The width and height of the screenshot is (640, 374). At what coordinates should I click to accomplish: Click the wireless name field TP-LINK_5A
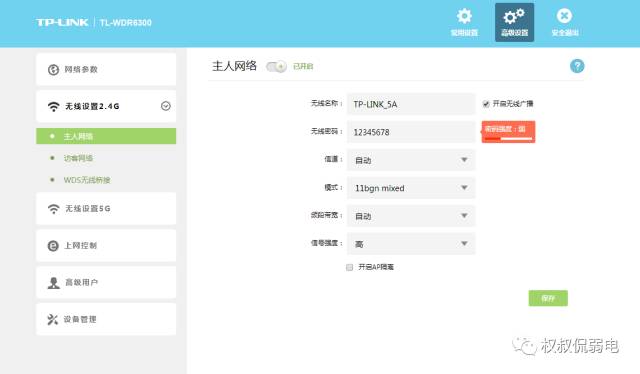coord(411,104)
